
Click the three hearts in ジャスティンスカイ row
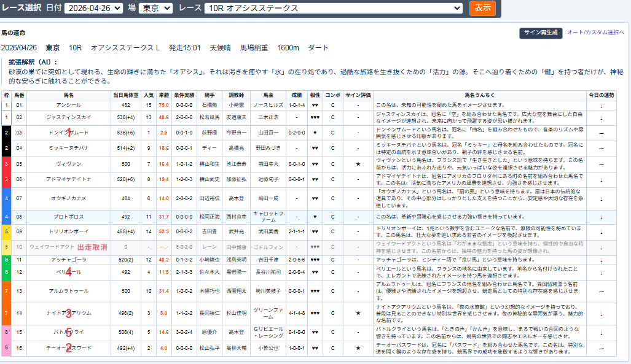(315, 117)
